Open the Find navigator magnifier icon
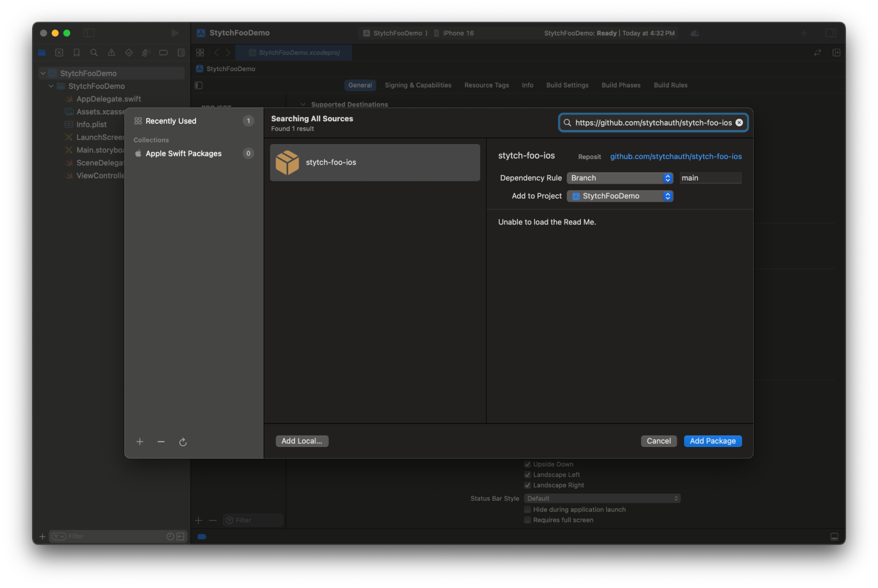The image size is (878, 588). (x=94, y=53)
